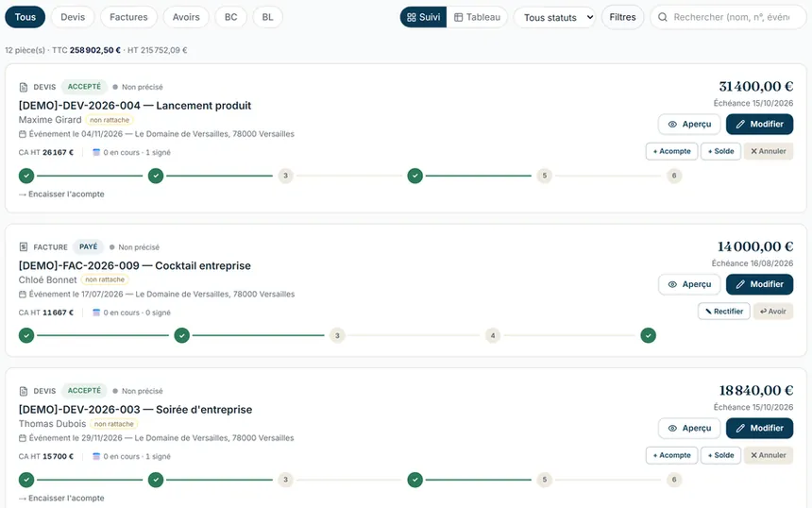Click step 3 marker on FAC-2026-009 progress
Image resolution: width=812 pixels, height=508 pixels.
click(337, 335)
